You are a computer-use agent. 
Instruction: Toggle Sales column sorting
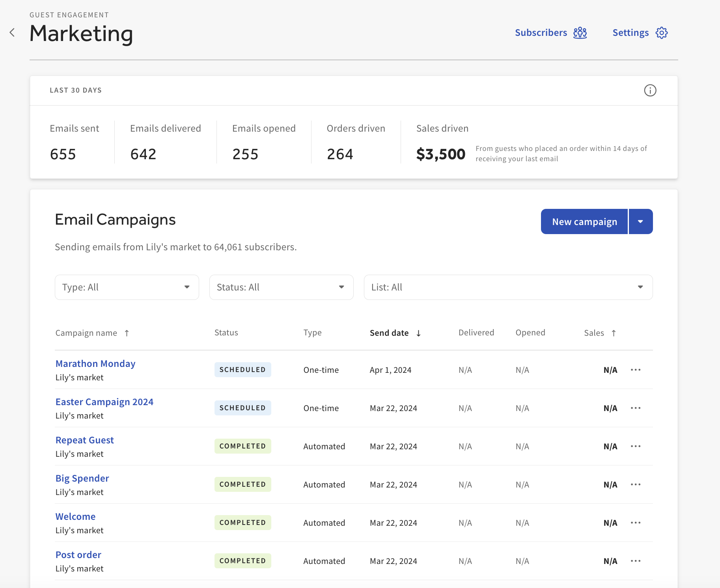point(614,333)
